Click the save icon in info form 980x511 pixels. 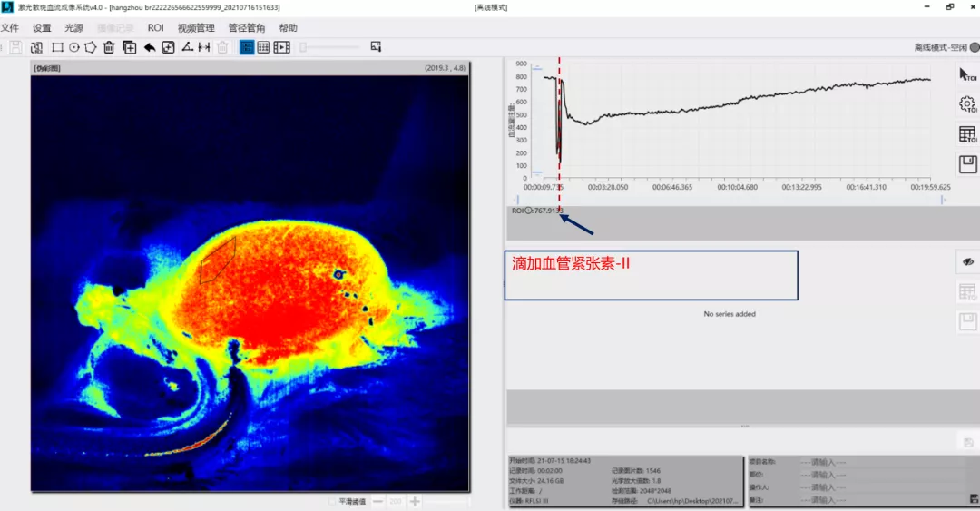[974, 498]
